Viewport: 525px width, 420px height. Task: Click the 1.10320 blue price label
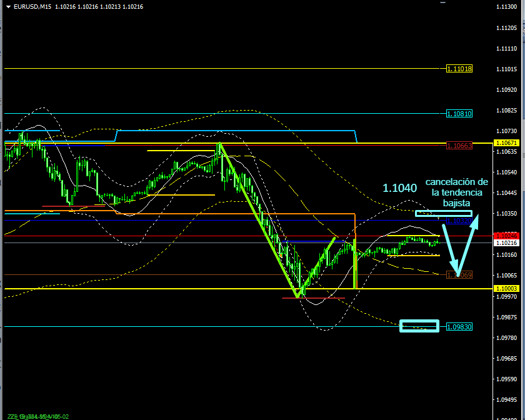tap(458, 221)
